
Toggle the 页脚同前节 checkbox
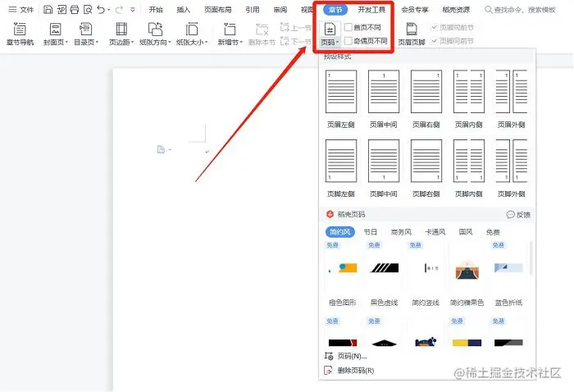pyautogui.click(x=435, y=41)
